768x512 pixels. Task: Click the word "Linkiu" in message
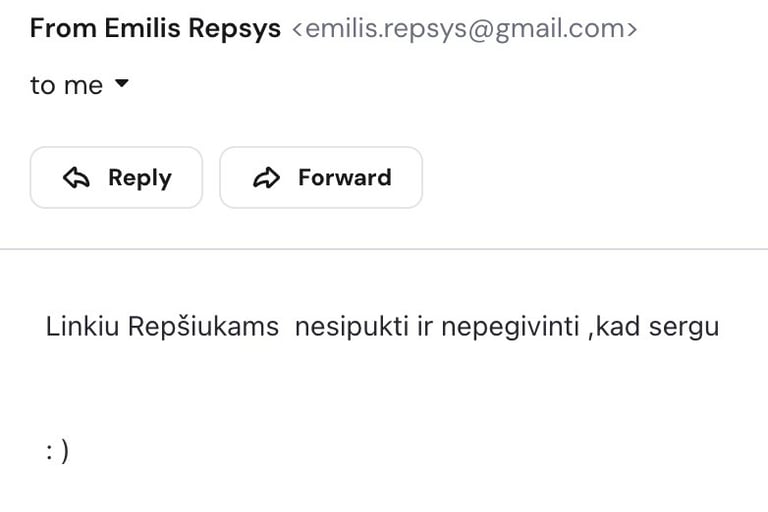tap(83, 327)
